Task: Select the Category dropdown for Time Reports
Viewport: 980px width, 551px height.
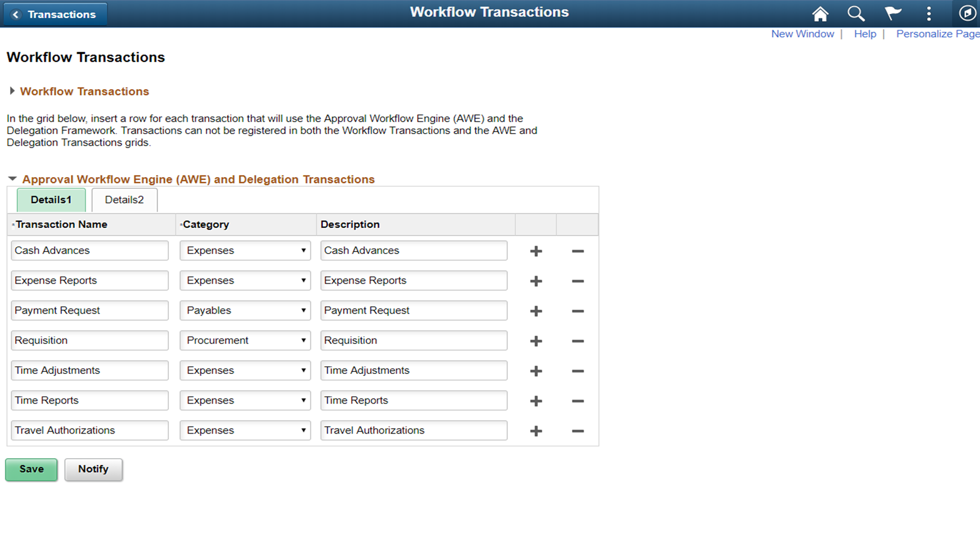Action: (244, 400)
